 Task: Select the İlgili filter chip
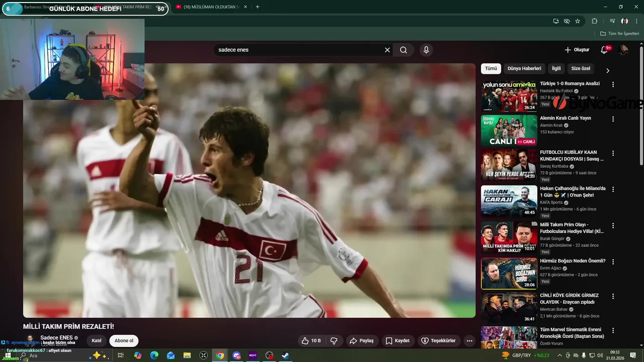556,68
